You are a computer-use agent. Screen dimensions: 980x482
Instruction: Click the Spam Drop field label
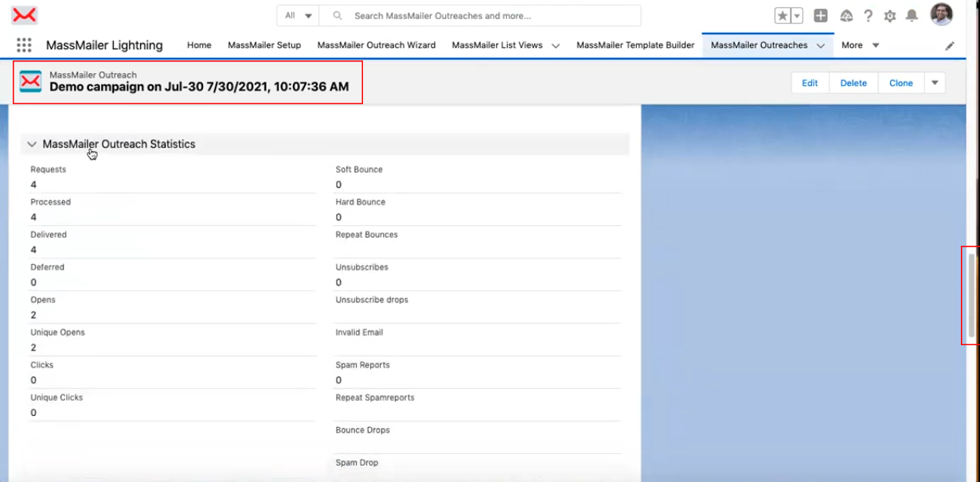[x=357, y=463]
